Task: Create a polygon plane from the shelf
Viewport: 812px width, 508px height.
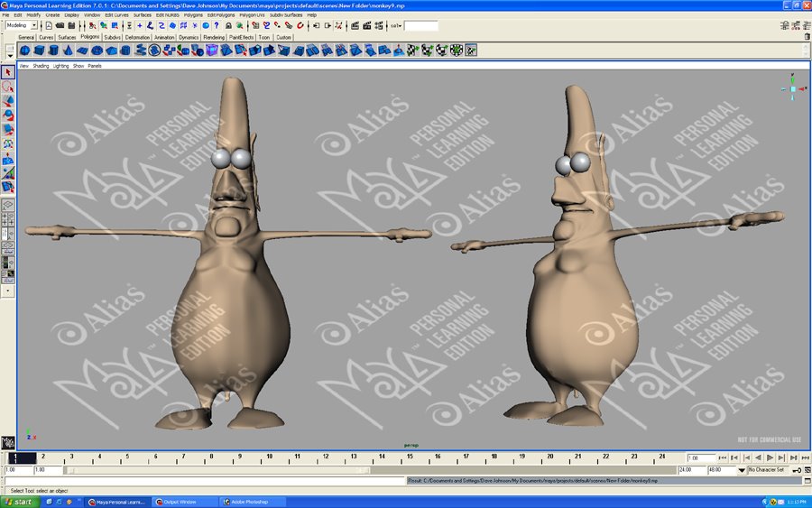Action: point(82,51)
